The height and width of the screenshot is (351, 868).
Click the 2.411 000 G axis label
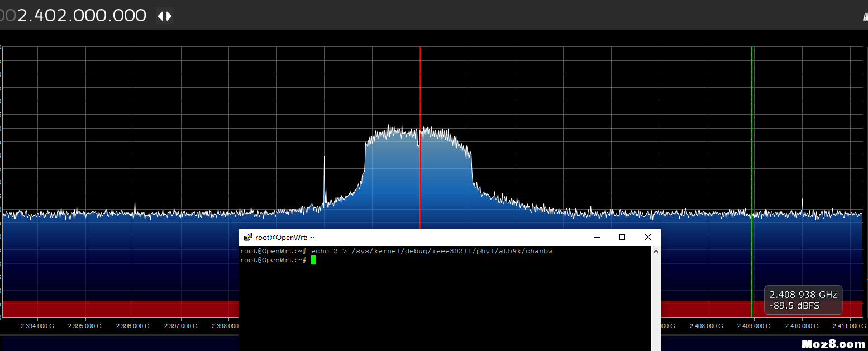point(849,326)
